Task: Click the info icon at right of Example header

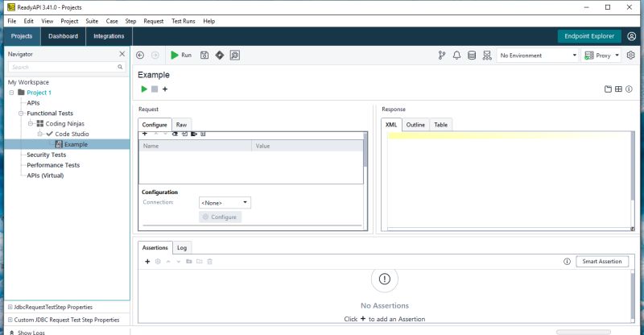Action: [x=629, y=89]
